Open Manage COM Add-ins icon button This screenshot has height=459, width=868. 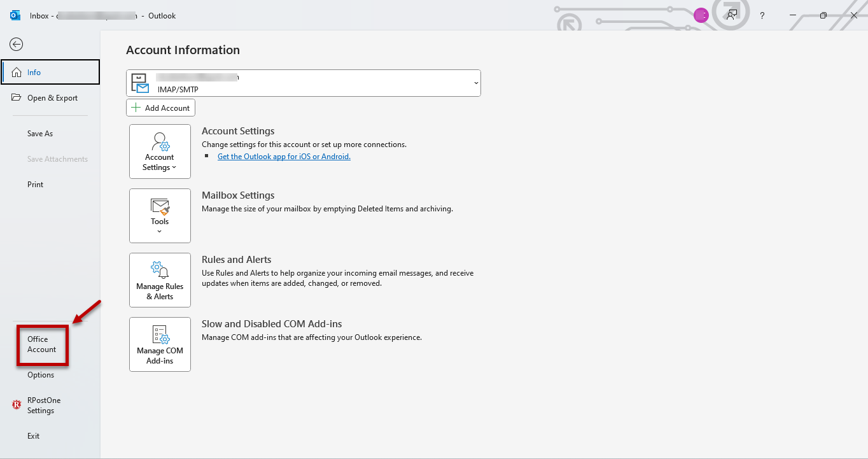[x=160, y=335]
